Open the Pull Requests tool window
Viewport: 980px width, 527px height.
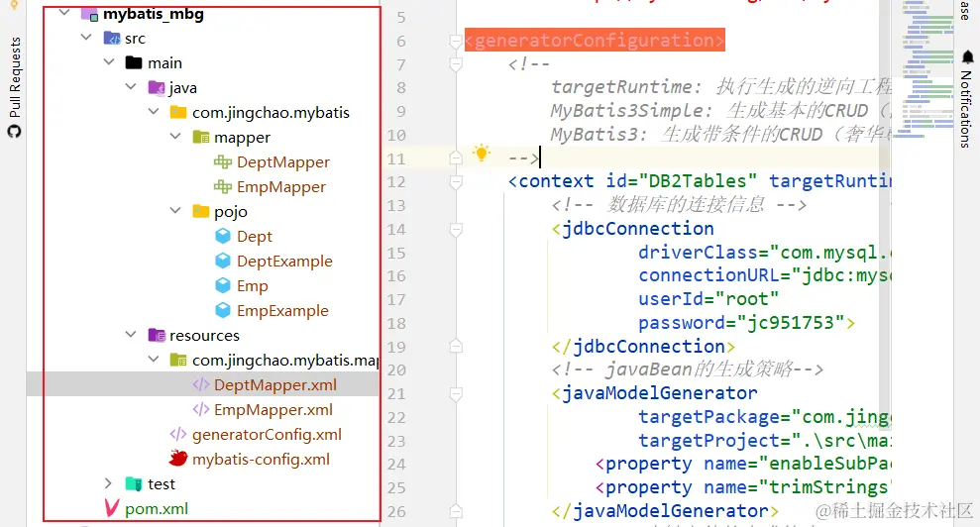[x=14, y=87]
